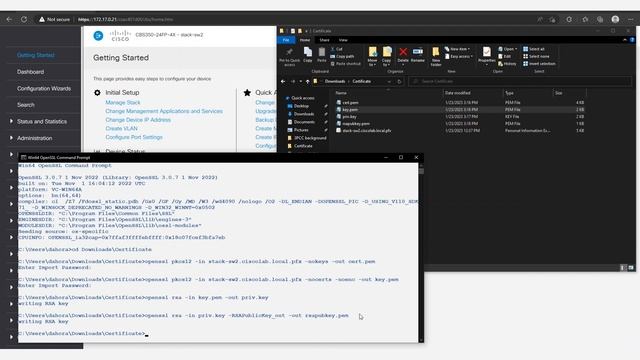This screenshot has height=360, width=640.
Task: Click Pin to Quick access in File Explorer
Action: coord(289,57)
